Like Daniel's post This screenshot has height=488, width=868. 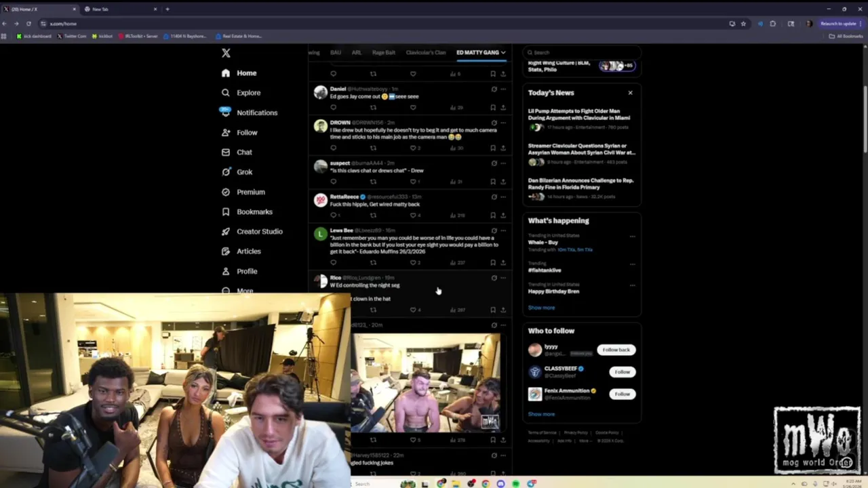(x=413, y=107)
